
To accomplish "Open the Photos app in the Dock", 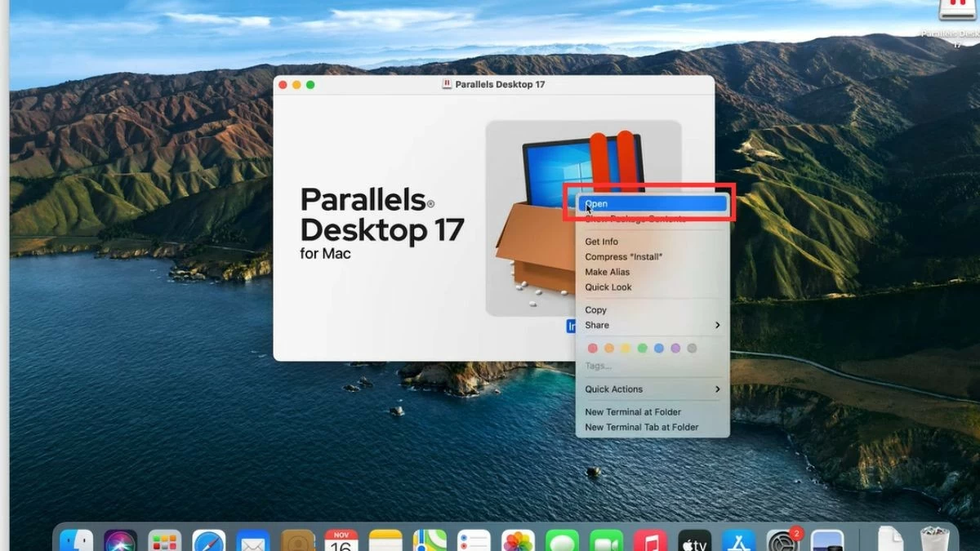I will [x=519, y=539].
